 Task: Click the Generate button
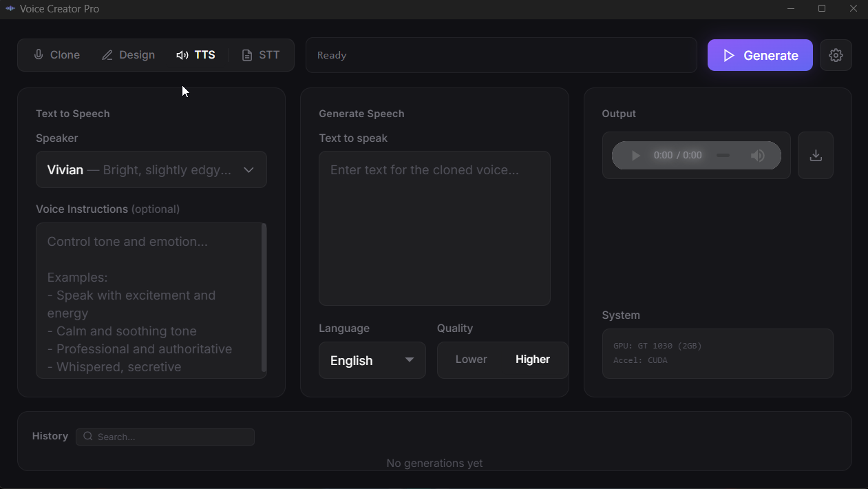pyautogui.click(x=760, y=55)
